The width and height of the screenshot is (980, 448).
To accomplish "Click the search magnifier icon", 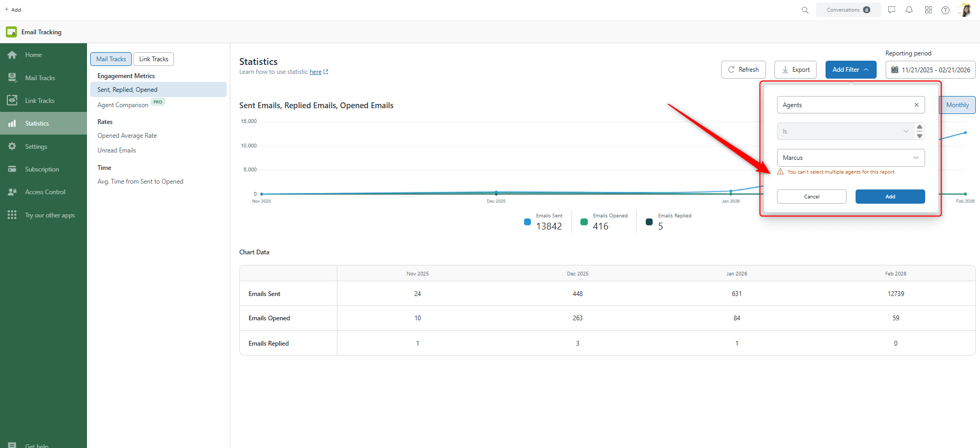I will coord(804,10).
